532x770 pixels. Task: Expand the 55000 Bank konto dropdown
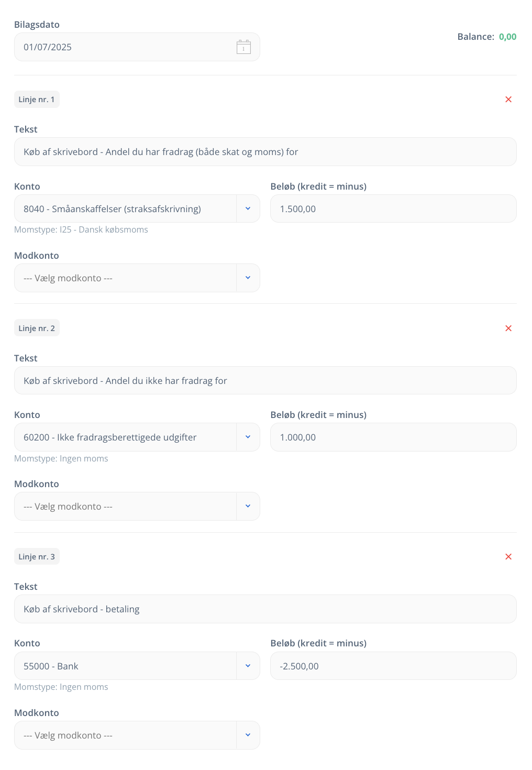pyautogui.click(x=248, y=666)
